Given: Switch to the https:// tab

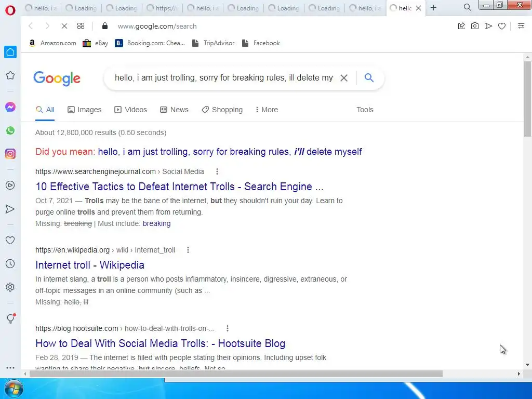Looking at the screenshot, I should (162, 8).
